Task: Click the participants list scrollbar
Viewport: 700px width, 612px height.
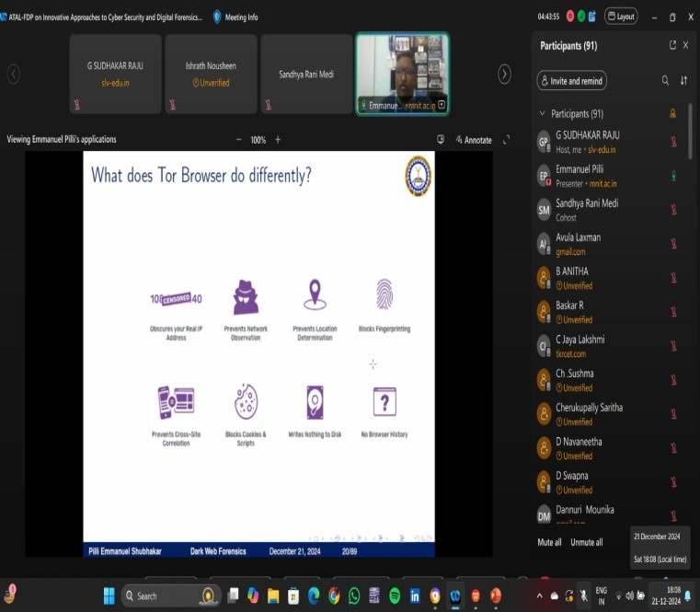Action: [690, 132]
